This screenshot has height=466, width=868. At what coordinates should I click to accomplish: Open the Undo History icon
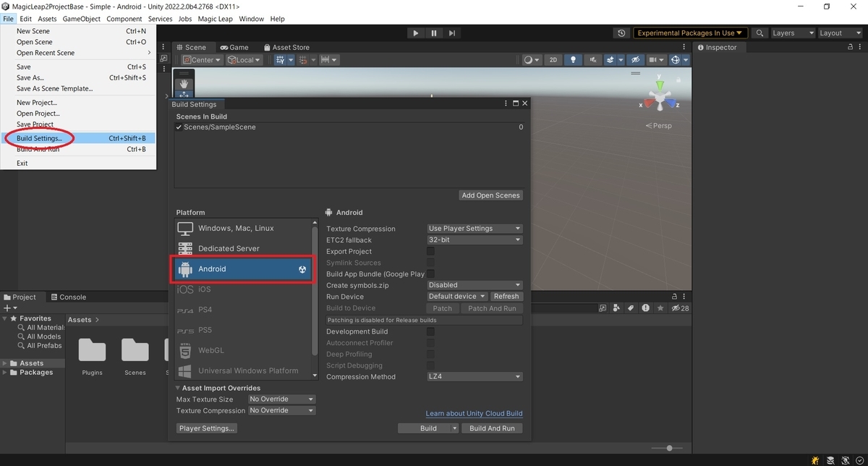621,33
